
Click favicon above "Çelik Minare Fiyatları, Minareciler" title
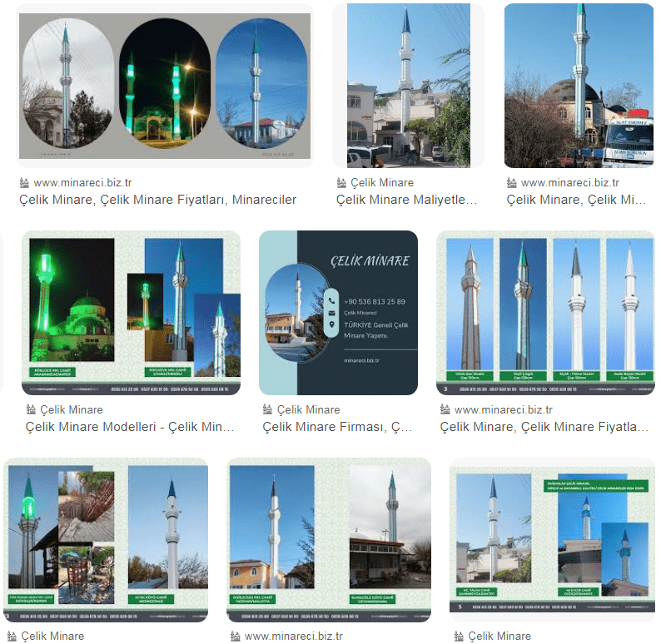tap(24, 183)
